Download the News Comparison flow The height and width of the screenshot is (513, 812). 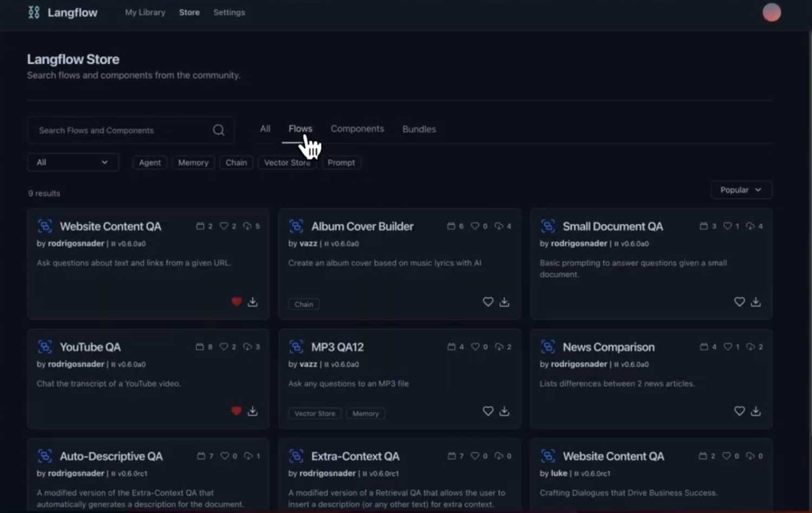[755, 411]
